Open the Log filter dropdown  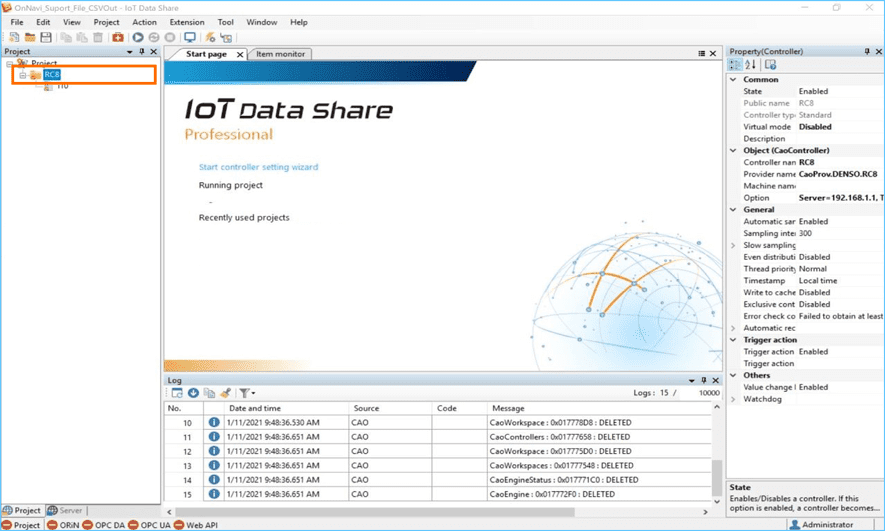pyautogui.click(x=247, y=393)
